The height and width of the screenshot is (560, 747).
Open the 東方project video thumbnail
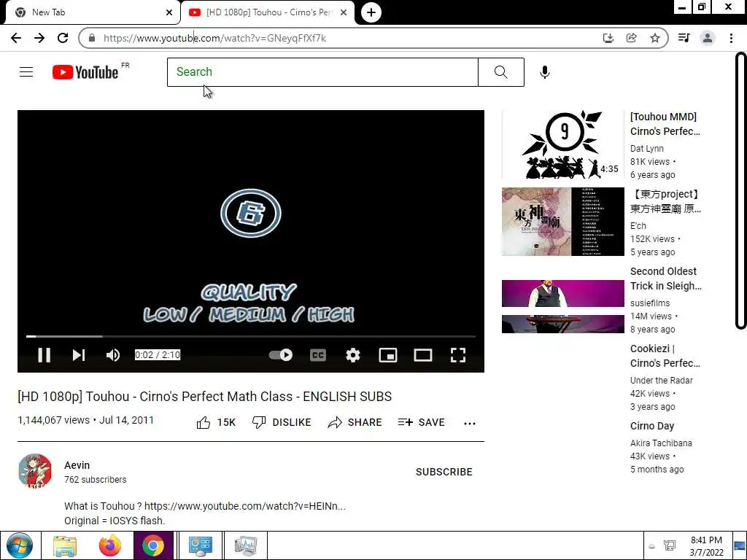tap(562, 222)
